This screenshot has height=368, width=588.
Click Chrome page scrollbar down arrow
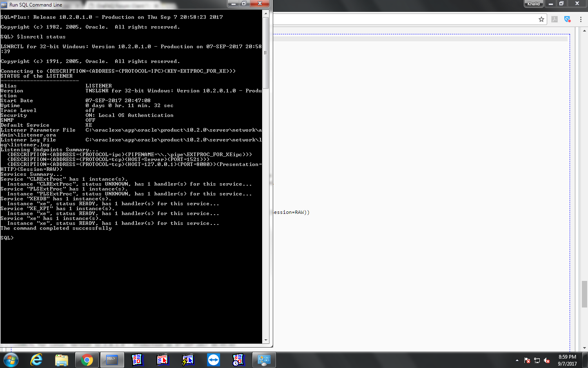(x=584, y=348)
